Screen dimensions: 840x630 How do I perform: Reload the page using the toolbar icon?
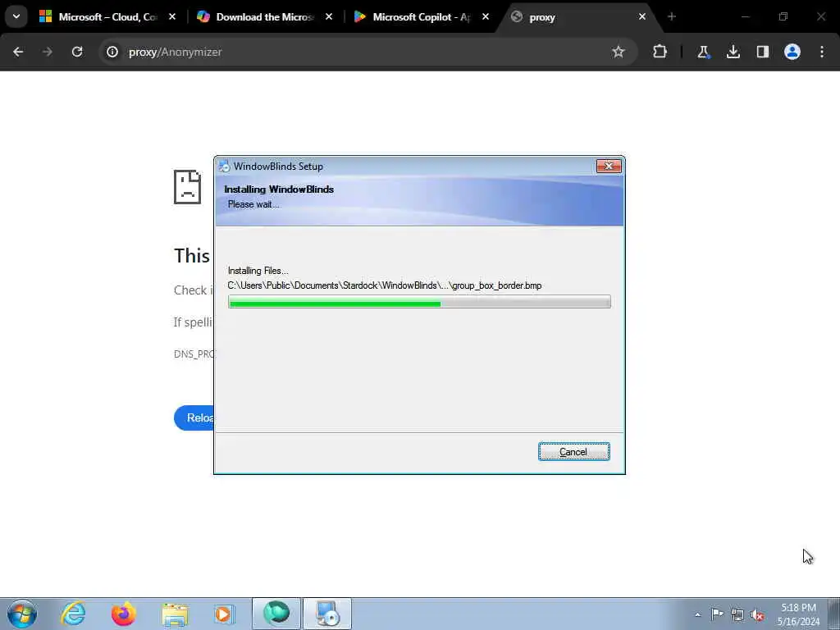[77, 52]
